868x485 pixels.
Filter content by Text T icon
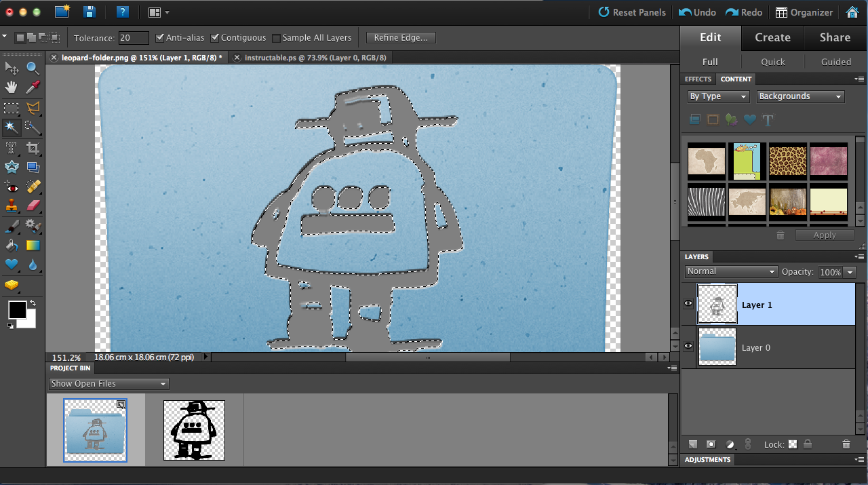coord(768,120)
